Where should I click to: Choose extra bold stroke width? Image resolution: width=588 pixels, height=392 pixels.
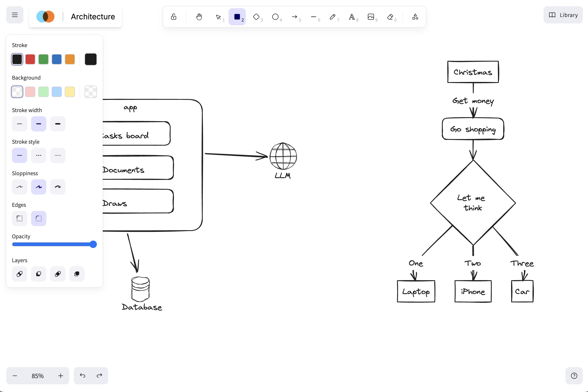[x=58, y=124]
